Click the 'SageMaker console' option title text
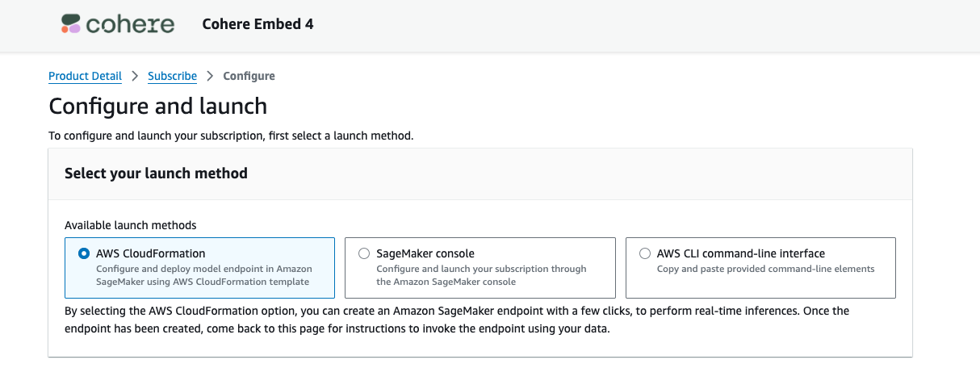The width and height of the screenshot is (980, 368). [x=425, y=253]
